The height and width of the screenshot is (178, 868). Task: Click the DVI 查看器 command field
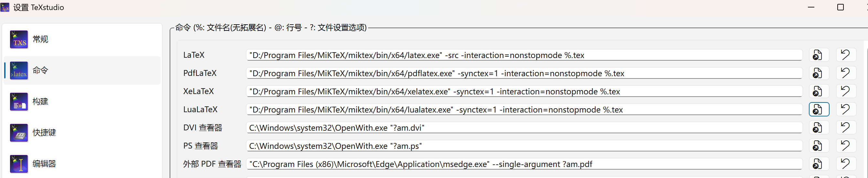pos(524,128)
